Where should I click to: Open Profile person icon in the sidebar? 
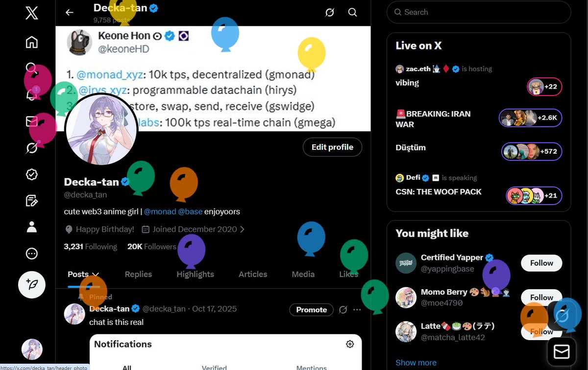click(x=31, y=227)
